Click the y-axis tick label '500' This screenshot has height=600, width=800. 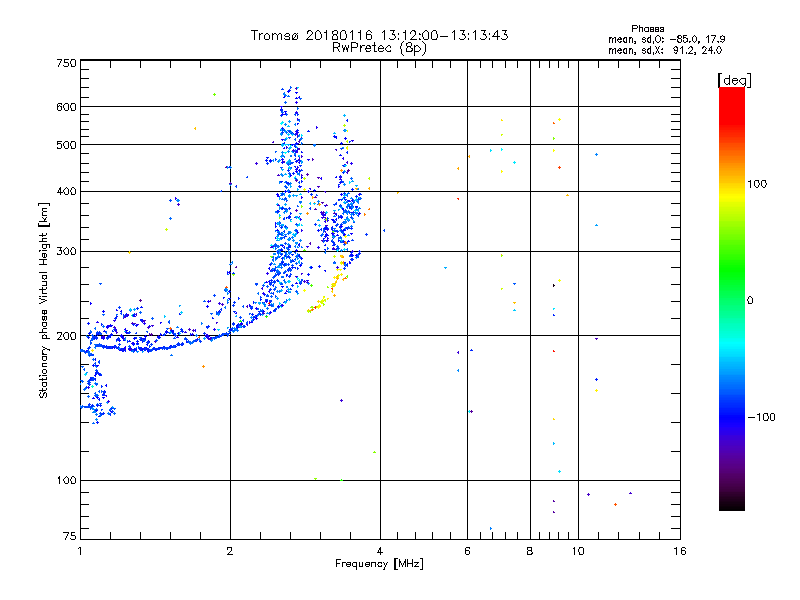(x=66, y=145)
